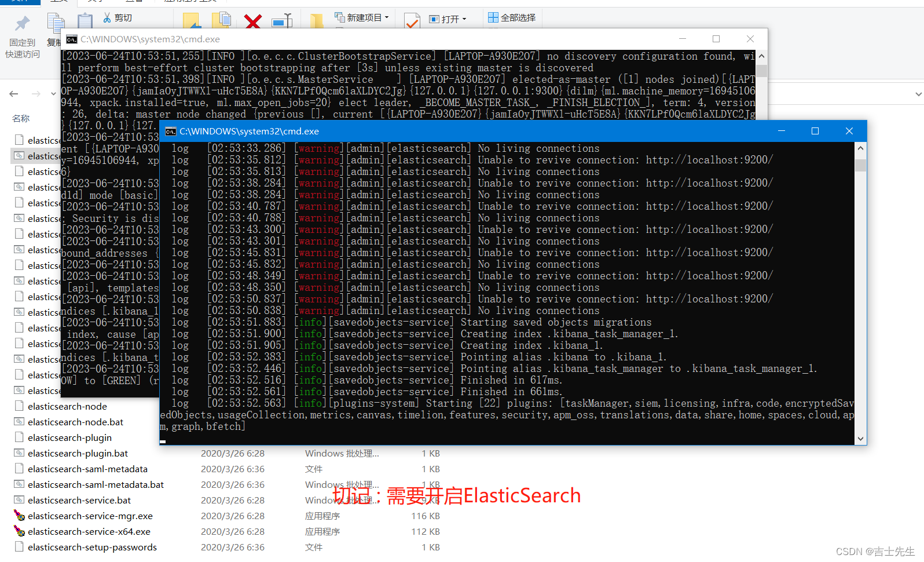Image resolution: width=924 pixels, height=562 pixels.
Task: Click the feather icon of elasticsearch-service-mgr.exe
Action: point(19,515)
